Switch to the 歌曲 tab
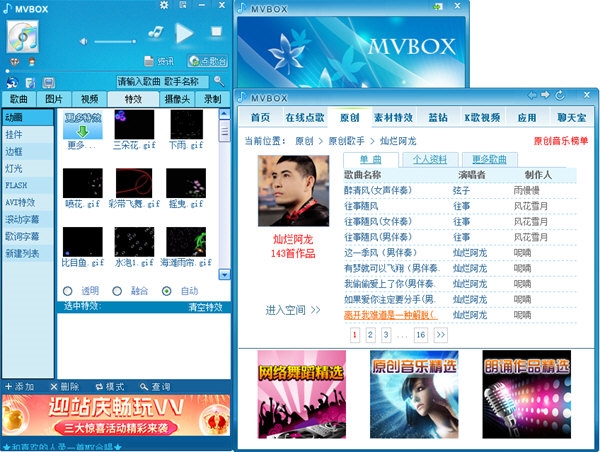The height and width of the screenshot is (452, 600). pyautogui.click(x=19, y=99)
